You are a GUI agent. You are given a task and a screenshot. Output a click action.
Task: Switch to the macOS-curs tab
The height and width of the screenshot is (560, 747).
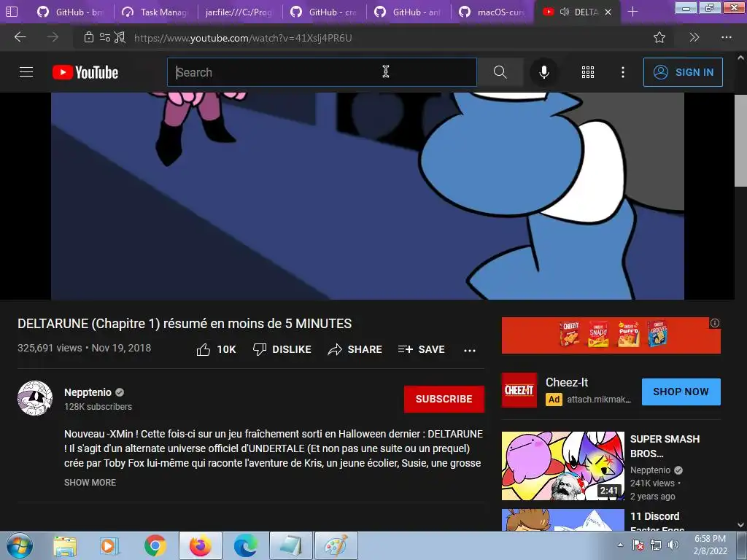coord(492,12)
